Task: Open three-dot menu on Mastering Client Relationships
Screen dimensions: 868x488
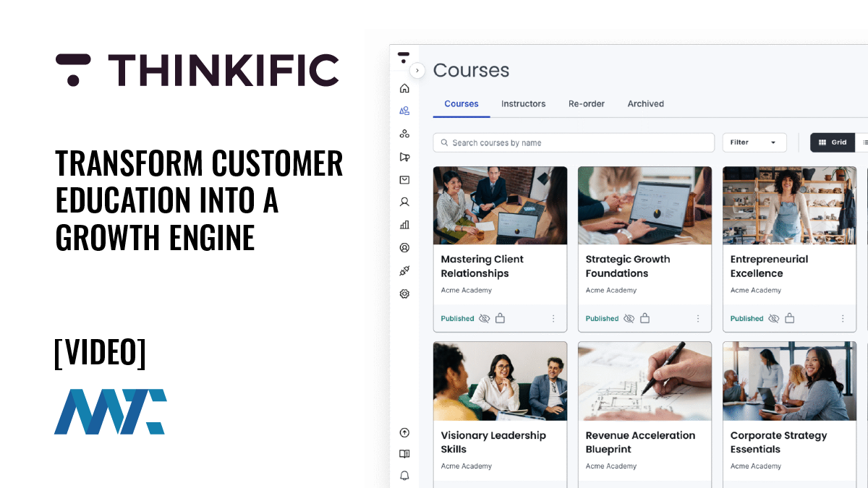Action: (553, 318)
